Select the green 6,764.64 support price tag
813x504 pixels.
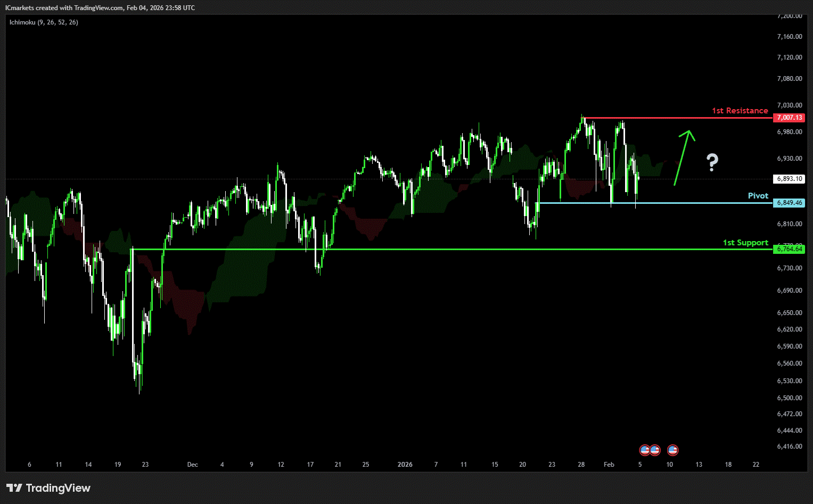click(x=789, y=249)
